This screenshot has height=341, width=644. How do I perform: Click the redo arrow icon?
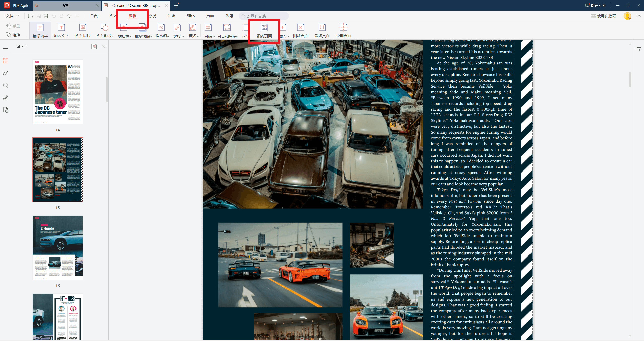(x=62, y=16)
